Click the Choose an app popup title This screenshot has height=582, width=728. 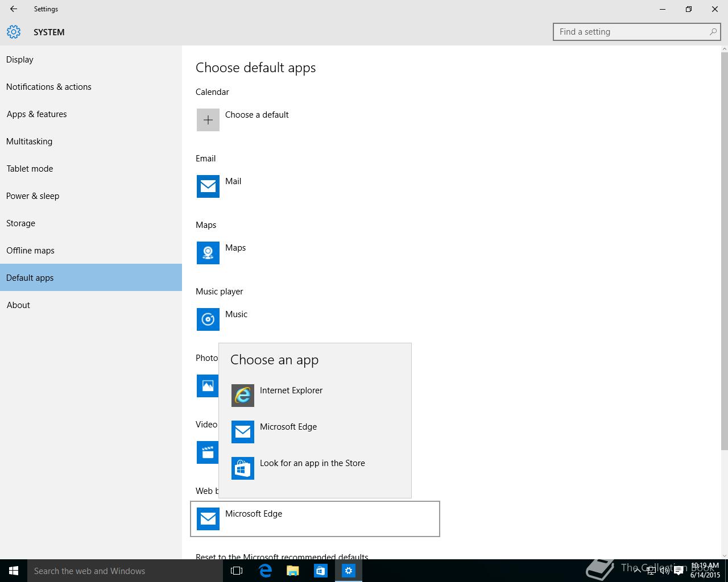pos(275,360)
